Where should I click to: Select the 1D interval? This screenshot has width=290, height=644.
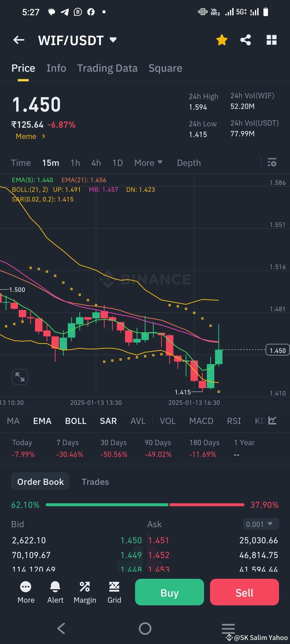(118, 163)
